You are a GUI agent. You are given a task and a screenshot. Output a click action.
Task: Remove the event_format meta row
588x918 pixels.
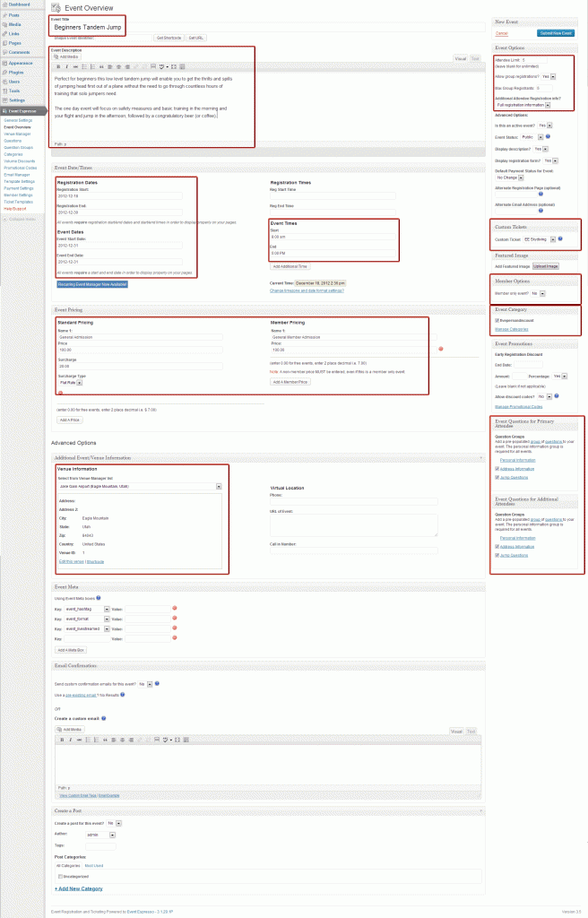[175, 619]
